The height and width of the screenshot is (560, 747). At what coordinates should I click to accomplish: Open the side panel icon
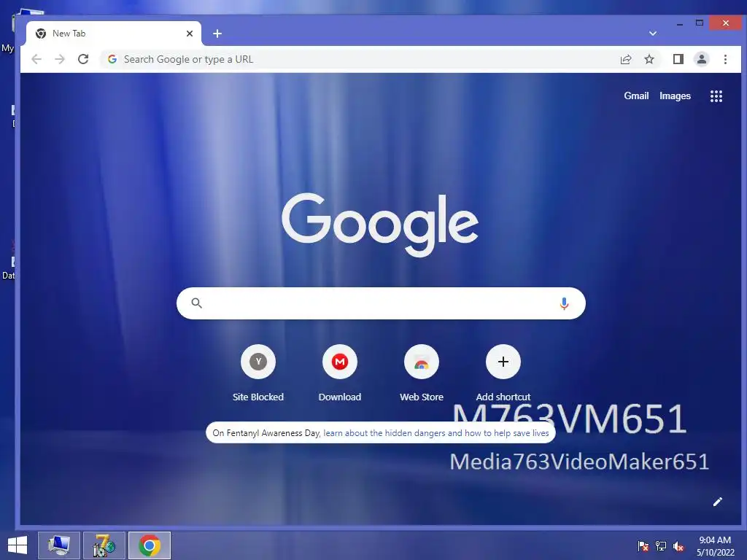(x=678, y=59)
